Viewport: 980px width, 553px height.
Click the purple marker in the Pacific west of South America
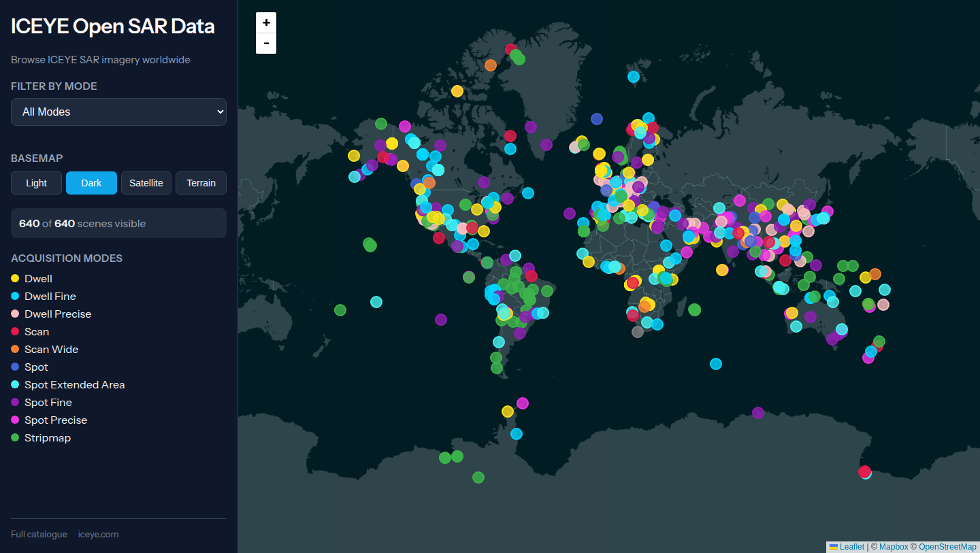(x=441, y=320)
